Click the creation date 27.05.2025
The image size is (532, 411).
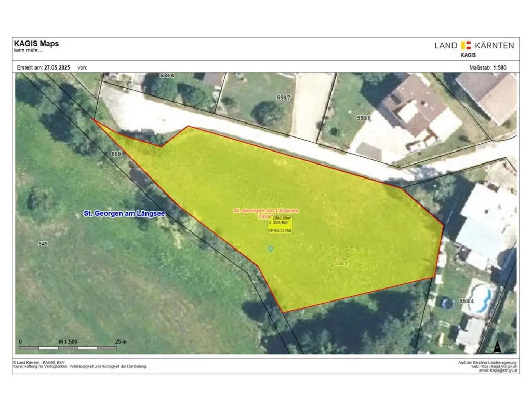pos(57,67)
